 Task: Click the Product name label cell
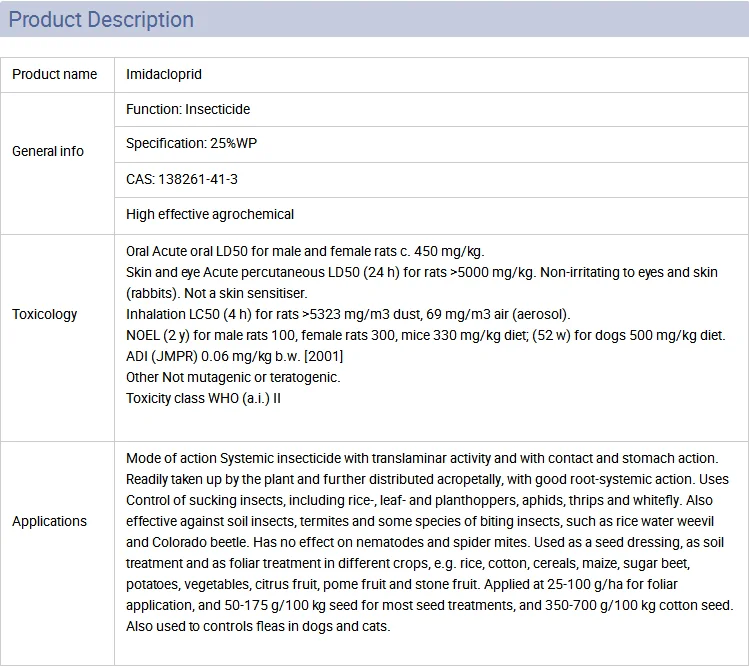(55, 74)
